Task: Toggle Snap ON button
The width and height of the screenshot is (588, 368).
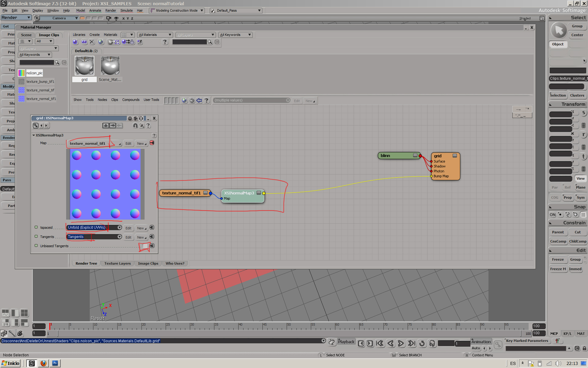Action: 552,215
